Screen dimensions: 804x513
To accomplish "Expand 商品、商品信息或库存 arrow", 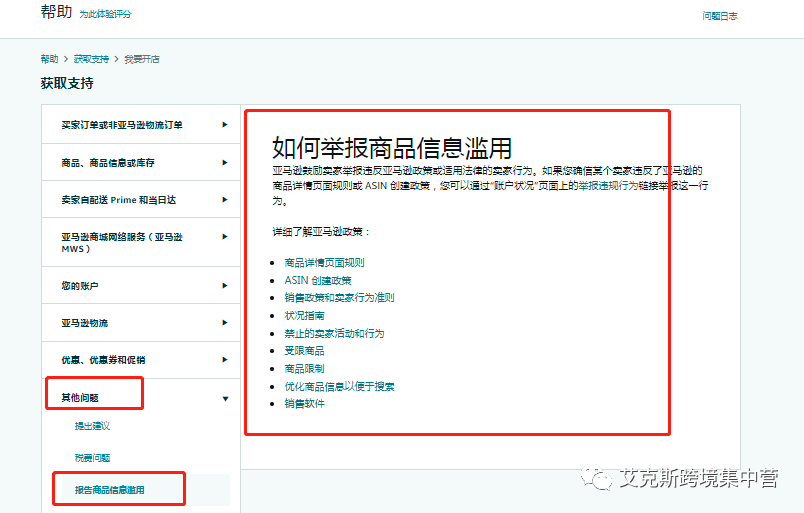I will (x=225, y=163).
